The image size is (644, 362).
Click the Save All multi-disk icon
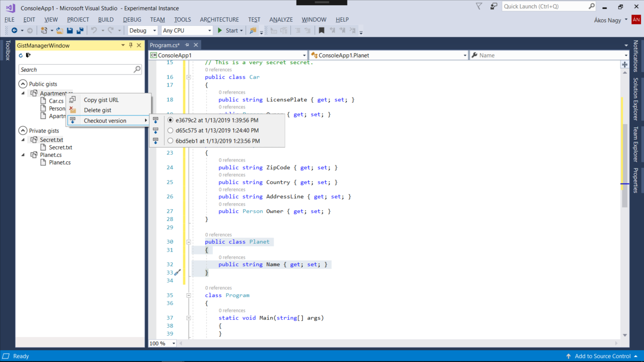[x=80, y=30]
